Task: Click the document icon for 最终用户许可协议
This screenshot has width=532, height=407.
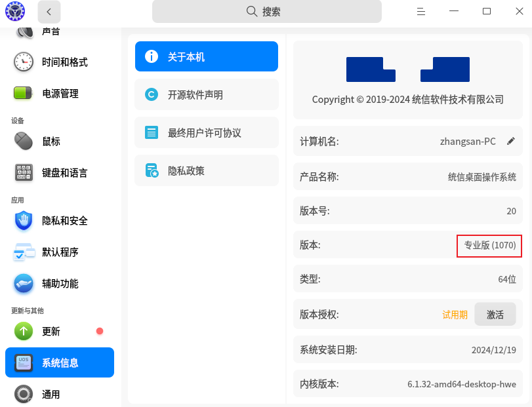Action: pos(152,132)
